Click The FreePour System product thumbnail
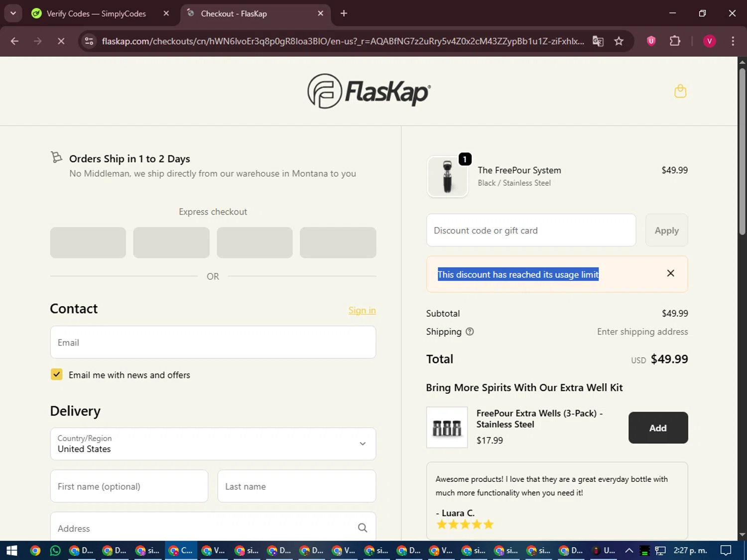 click(x=447, y=177)
